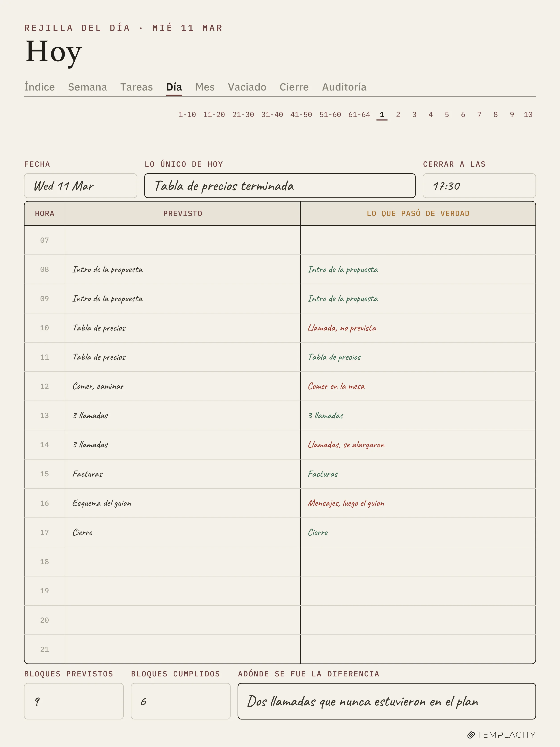Jump to page range 51-60

[330, 114]
